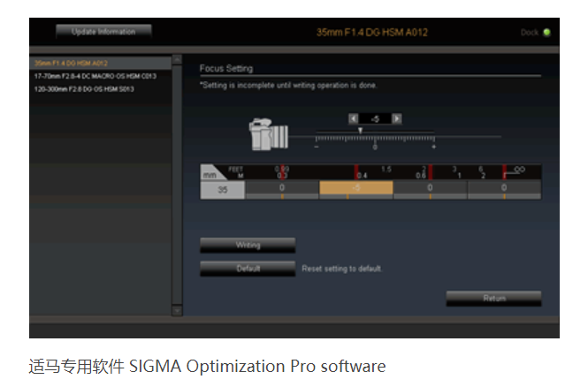Click the Return button

[x=493, y=299]
